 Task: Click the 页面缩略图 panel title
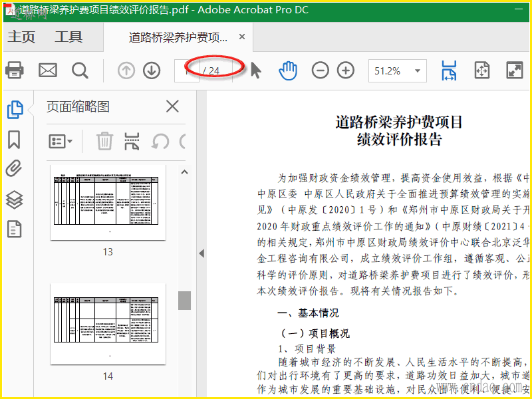pos(78,107)
